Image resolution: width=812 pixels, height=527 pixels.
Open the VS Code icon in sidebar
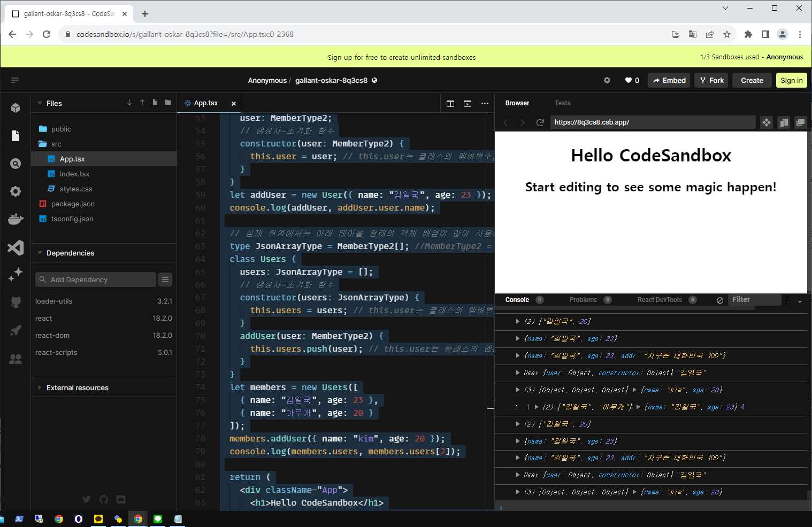(16, 247)
